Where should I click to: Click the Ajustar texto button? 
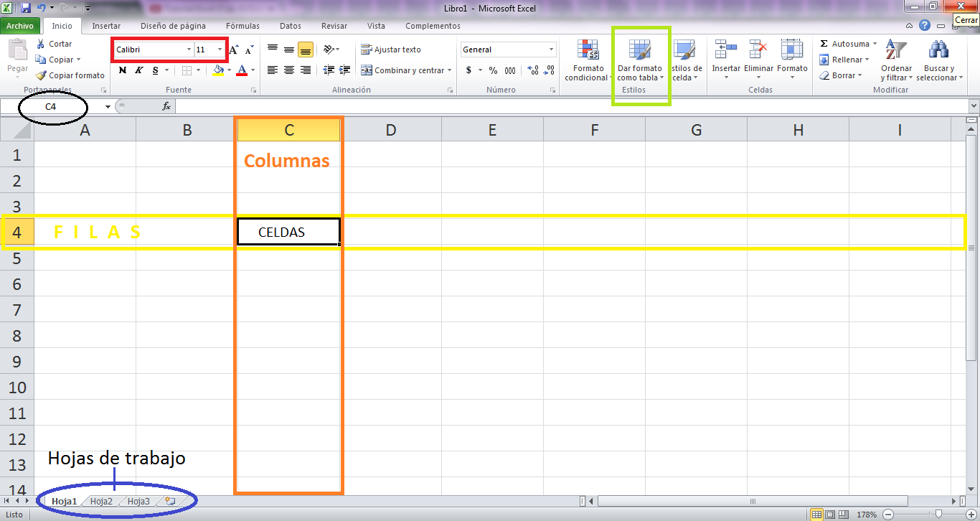tap(392, 50)
